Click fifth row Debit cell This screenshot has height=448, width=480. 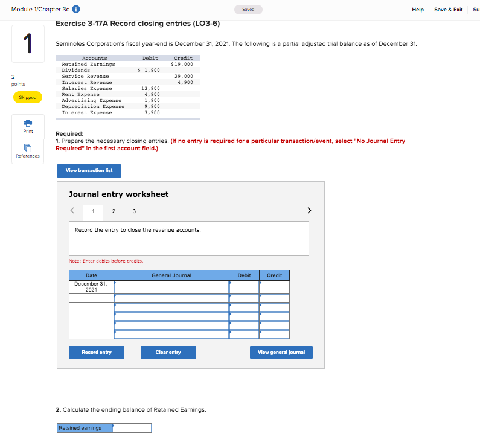245,325
